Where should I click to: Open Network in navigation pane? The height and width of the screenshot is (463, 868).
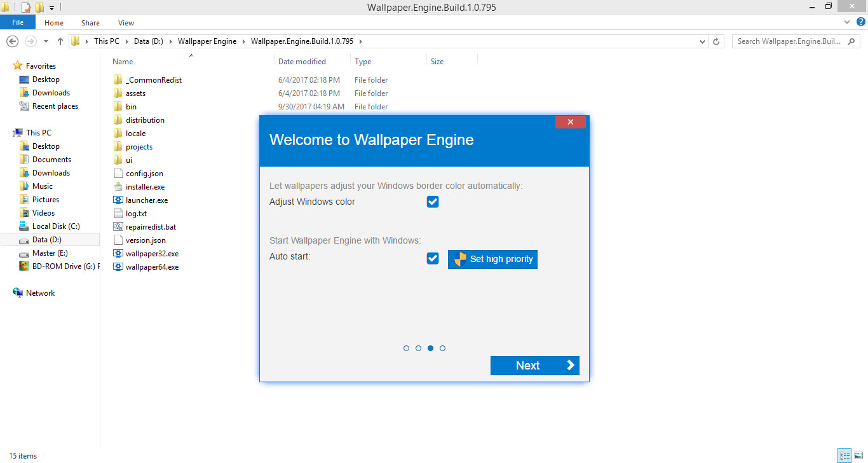click(34, 293)
